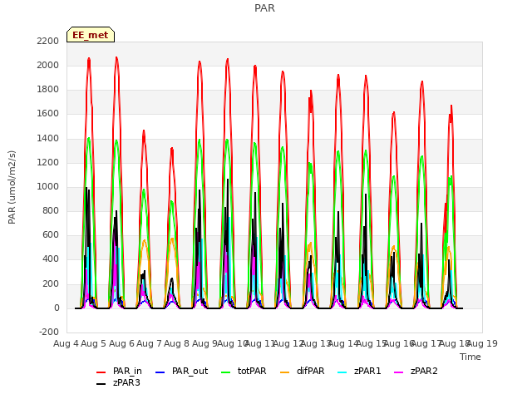Toggle the difPAR legend entry
The width and height of the screenshot is (532, 399).
point(303,372)
